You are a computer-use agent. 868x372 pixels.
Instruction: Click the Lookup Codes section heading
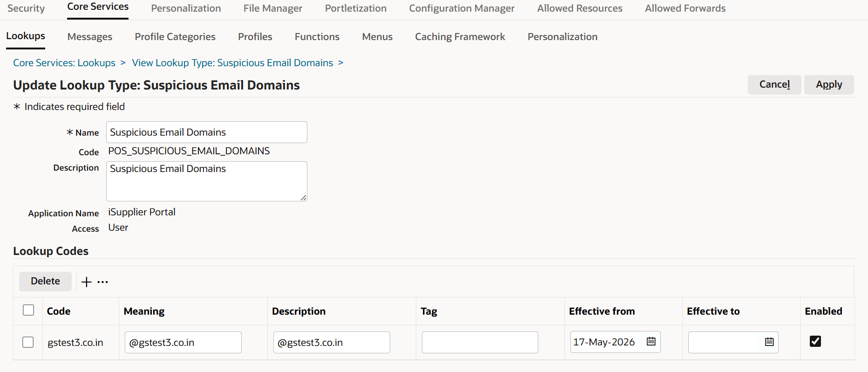[x=51, y=251]
